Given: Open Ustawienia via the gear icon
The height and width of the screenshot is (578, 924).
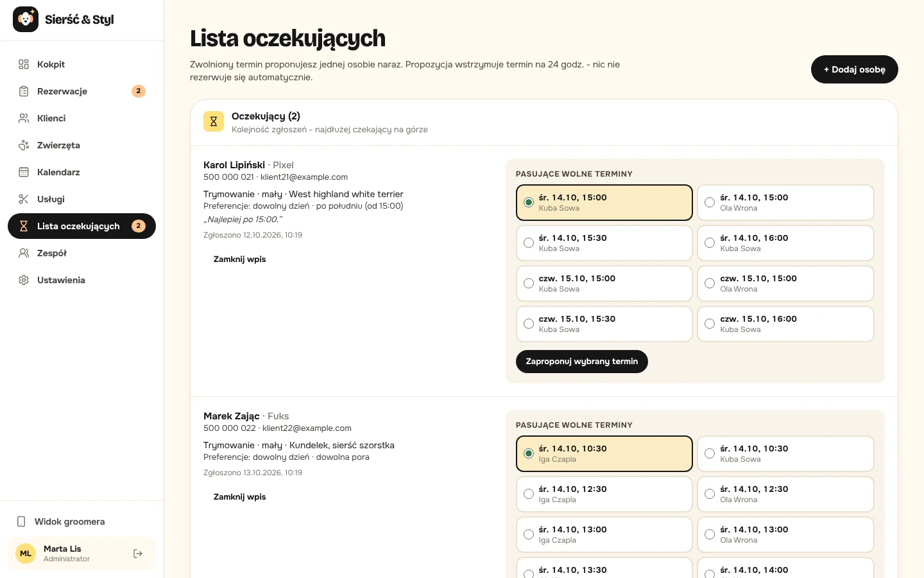Looking at the screenshot, I should pyautogui.click(x=24, y=280).
